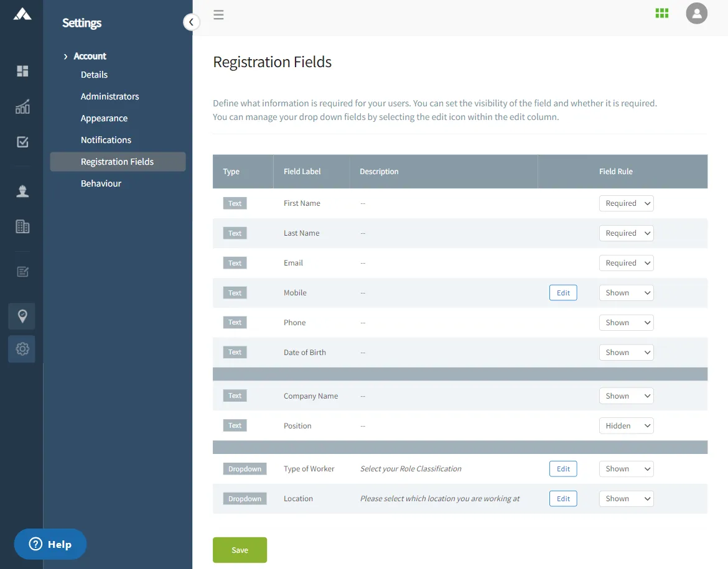Open the worker hard-hat icon
The width and height of the screenshot is (728, 569).
[22, 191]
